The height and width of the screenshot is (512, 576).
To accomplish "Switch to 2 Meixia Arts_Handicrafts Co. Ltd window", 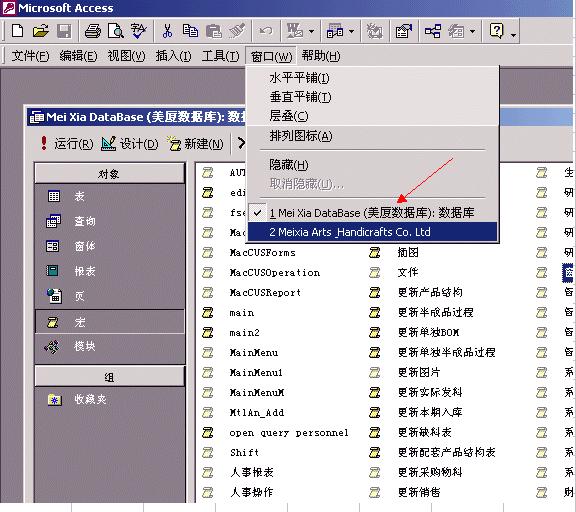I will pyautogui.click(x=373, y=232).
